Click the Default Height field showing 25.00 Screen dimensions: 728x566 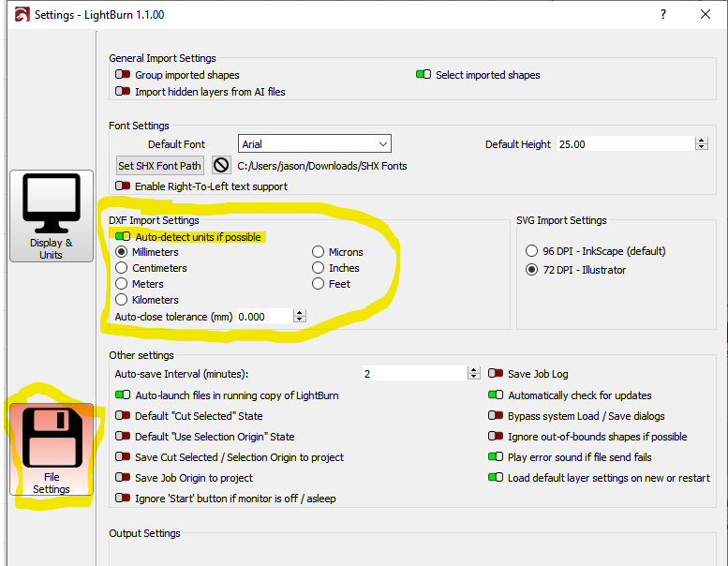[626, 144]
